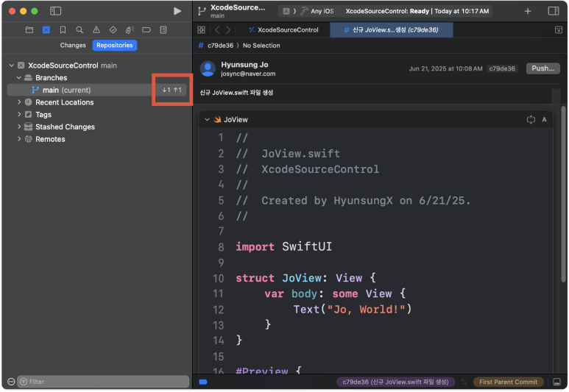Viewport: 569px width, 392px height.
Task: Open the Project navigator folder icon
Action: [x=29, y=29]
